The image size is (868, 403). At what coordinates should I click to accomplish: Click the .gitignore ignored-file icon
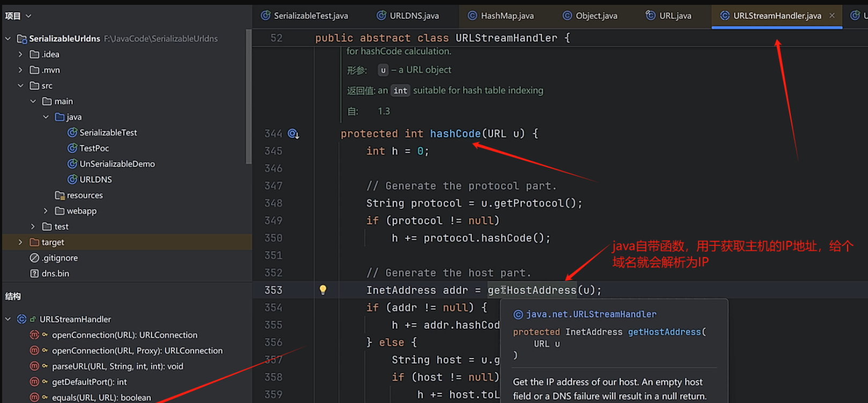pyautogui.click(x=34, y=258)
